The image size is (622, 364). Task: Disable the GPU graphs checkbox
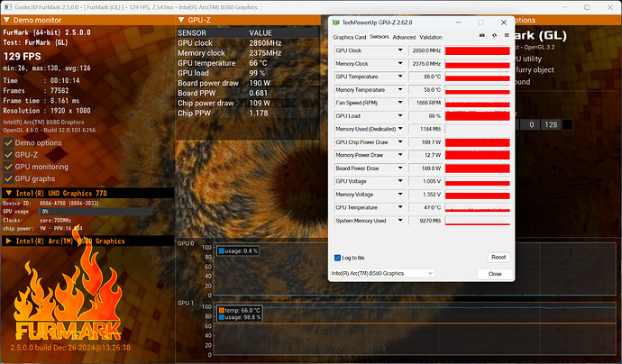tap(9, 178)
